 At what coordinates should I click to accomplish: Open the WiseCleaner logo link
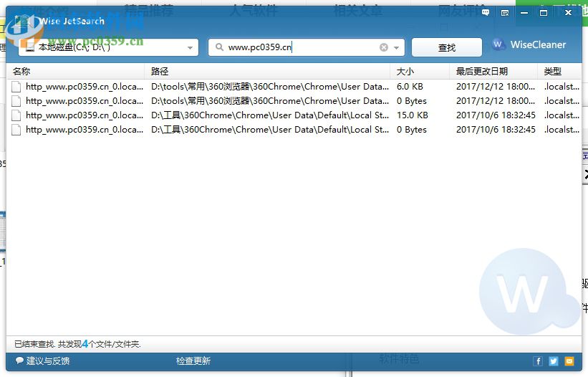click(529, 44)
